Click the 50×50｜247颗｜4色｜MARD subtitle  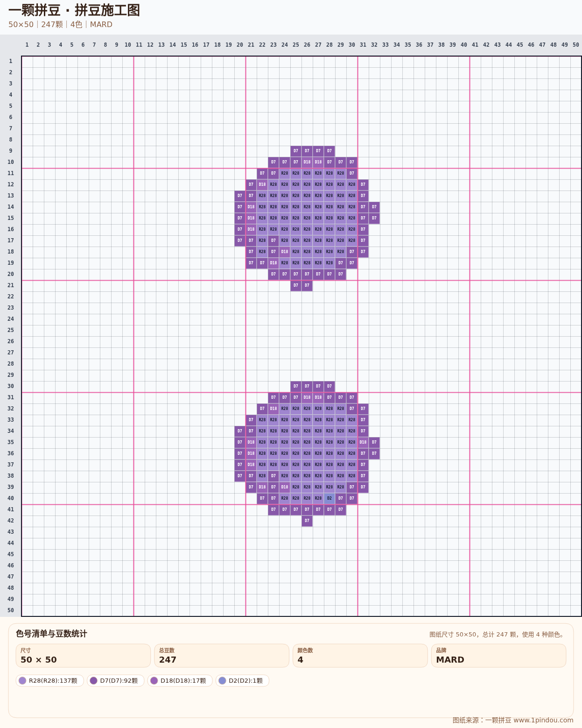(60, 24)
